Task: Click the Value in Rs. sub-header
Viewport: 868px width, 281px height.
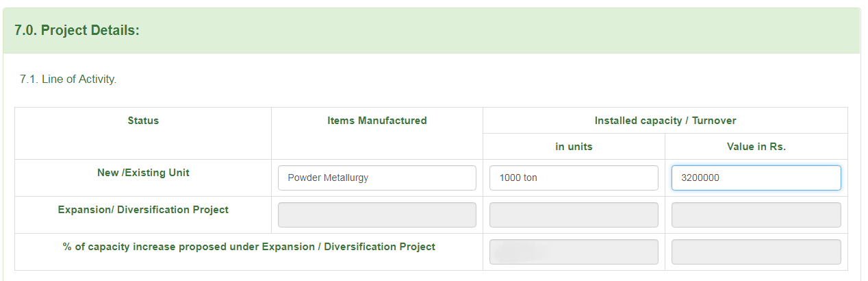Action: [x=756, y=147]
